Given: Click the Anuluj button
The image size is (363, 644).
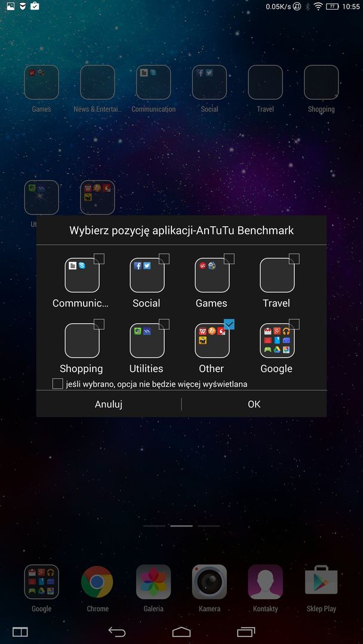Looking at the screenshot, I should (109, 404).
